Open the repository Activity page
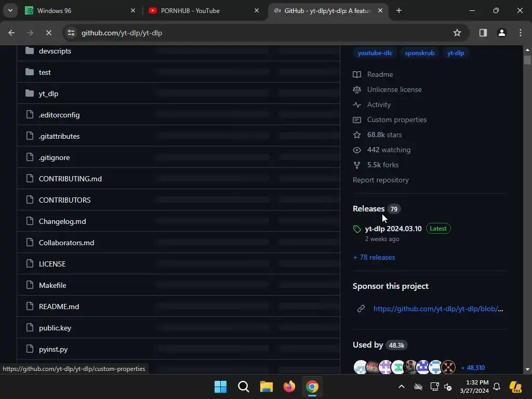 pyautogui.click(x=379, y=104)
